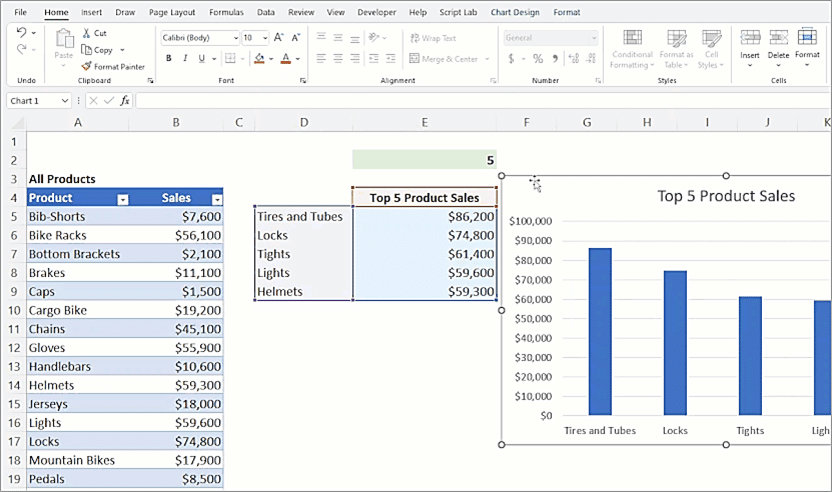This screenshot has height=492, width=832.
Task: Toggle bold formatting
Action: [x=168, y=58]
